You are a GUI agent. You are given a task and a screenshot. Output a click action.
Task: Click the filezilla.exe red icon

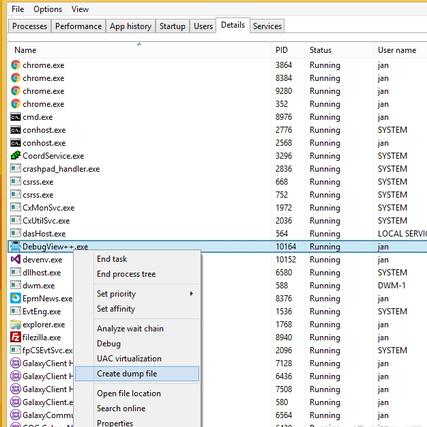[15, 337]
